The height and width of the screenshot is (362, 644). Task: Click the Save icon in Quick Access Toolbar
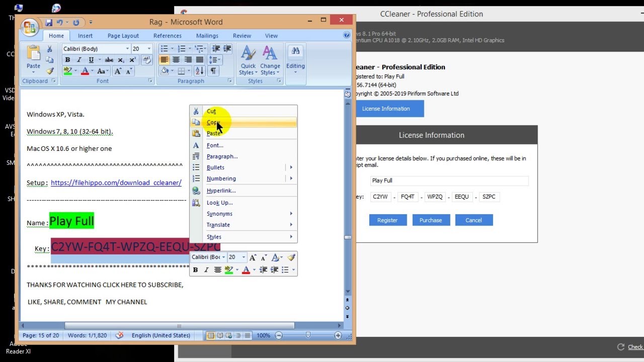coord(49,23)
